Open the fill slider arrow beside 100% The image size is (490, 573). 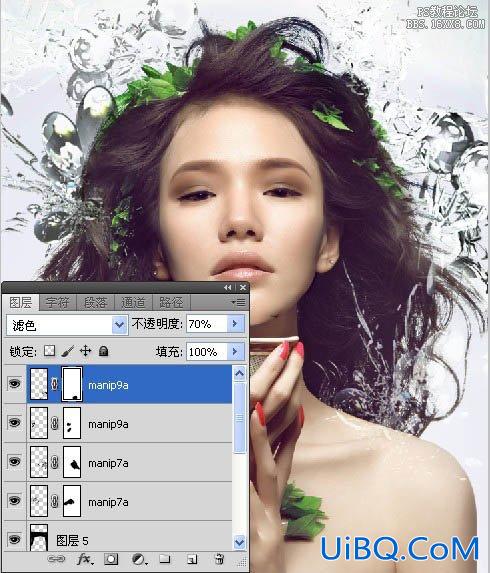coord(235,352)
